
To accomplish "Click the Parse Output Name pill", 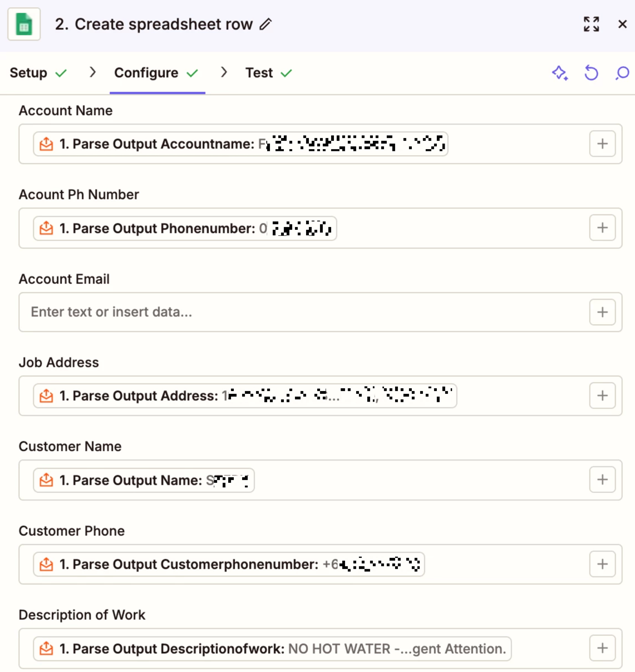I will (x=144, y=481).
